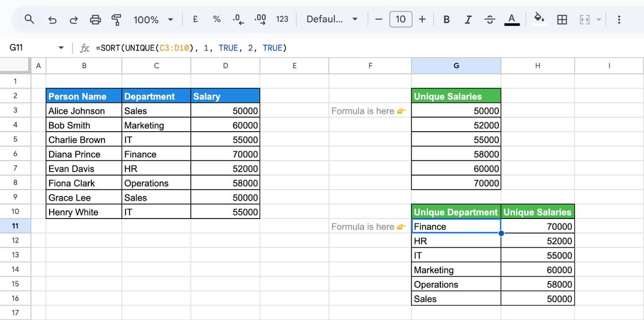
Task: Decrease font size with minus button
Action: 379,19
